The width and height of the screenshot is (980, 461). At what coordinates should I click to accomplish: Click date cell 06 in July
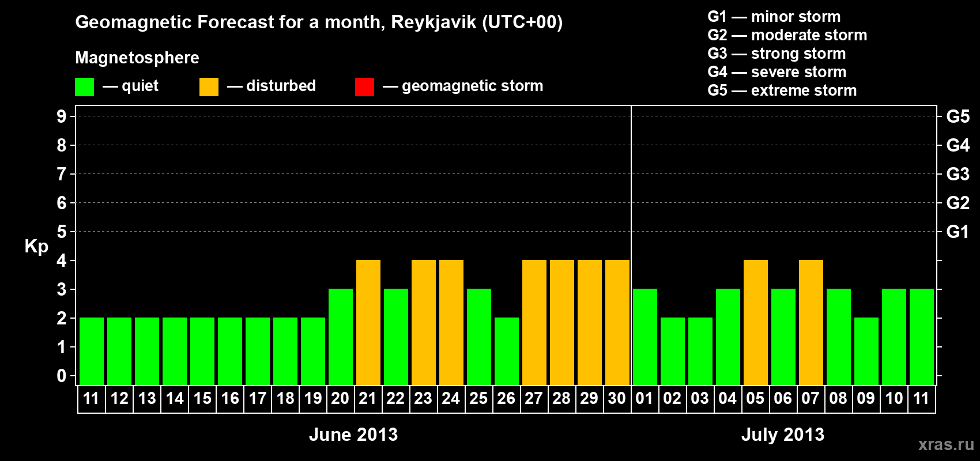coord(783,399)
